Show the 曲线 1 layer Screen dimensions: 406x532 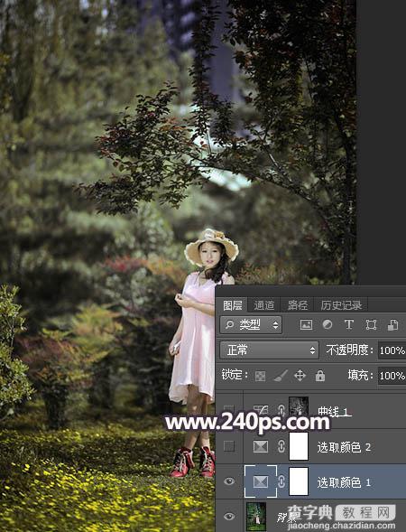click(x=229, y=410)
